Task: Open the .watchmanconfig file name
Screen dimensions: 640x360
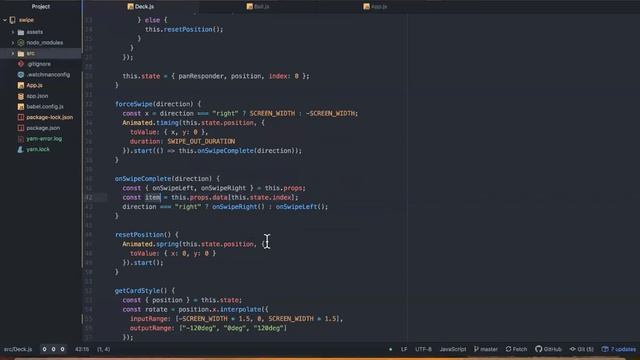Action: (x=48, y=75)
